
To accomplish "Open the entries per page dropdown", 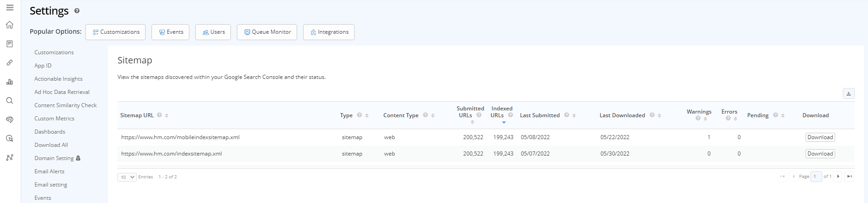I will (x=127, y=177).
